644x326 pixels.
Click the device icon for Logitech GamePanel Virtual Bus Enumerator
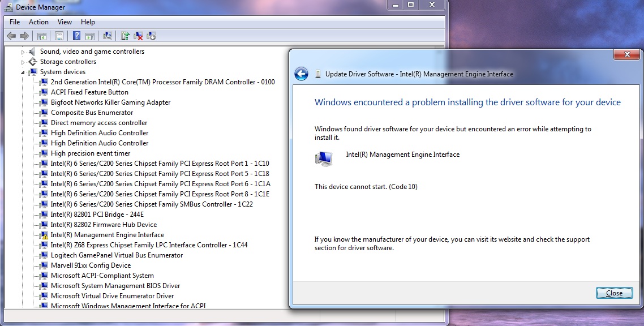click(44, 255)
